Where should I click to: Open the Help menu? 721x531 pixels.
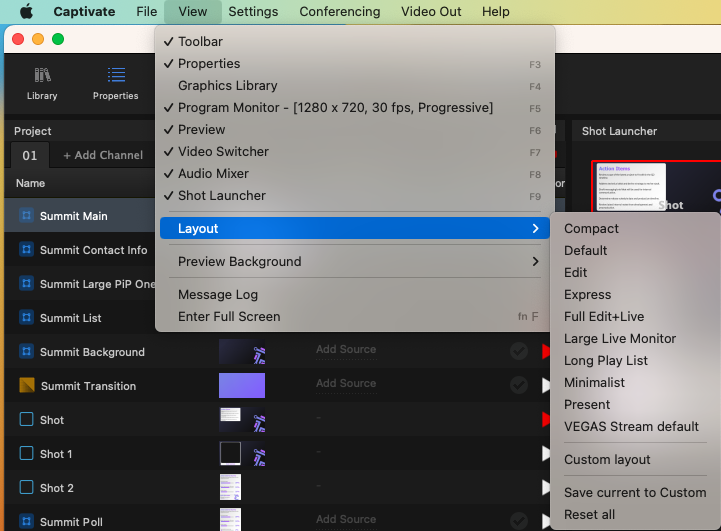tap(496, 11)
